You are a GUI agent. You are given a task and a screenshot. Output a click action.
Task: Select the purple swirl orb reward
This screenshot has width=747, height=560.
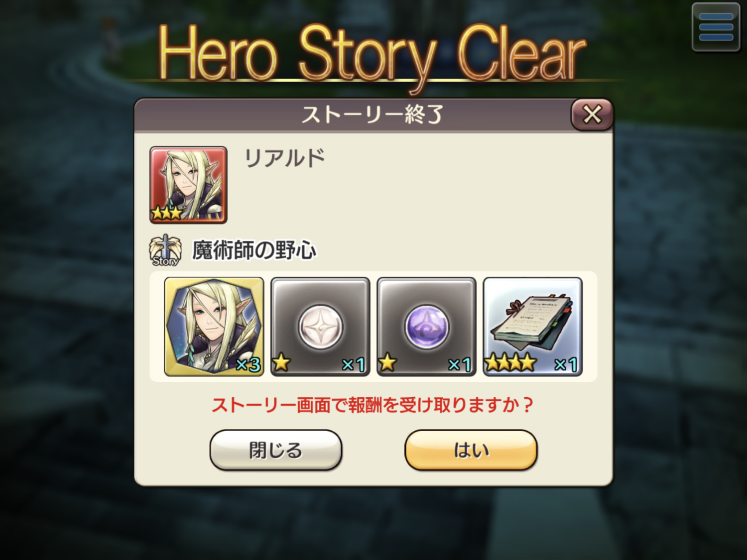[x=426, y=327]
